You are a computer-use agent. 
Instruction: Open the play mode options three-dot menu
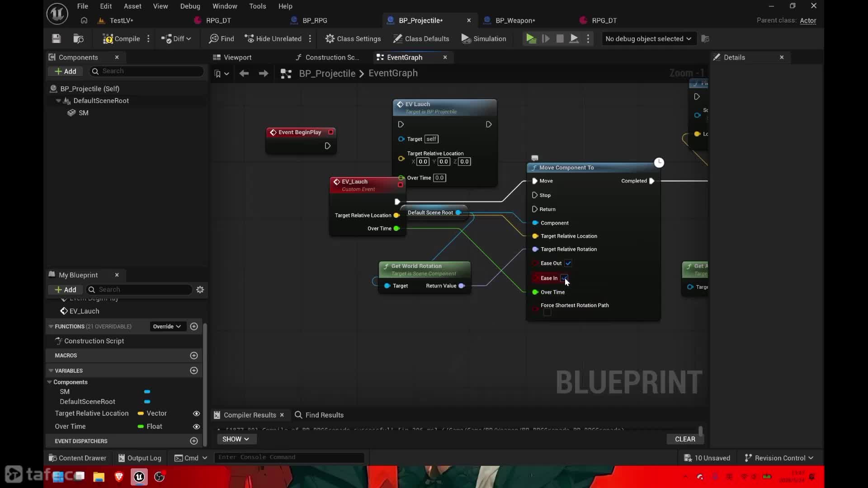[588, 39]
